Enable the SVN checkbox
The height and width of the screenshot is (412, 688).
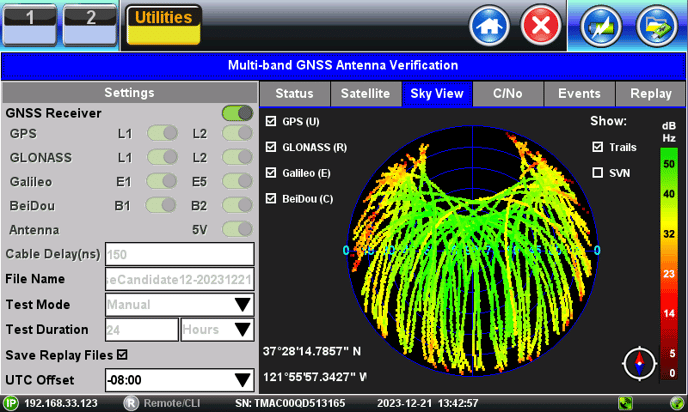pyautogui.click(x=597, y=172)
